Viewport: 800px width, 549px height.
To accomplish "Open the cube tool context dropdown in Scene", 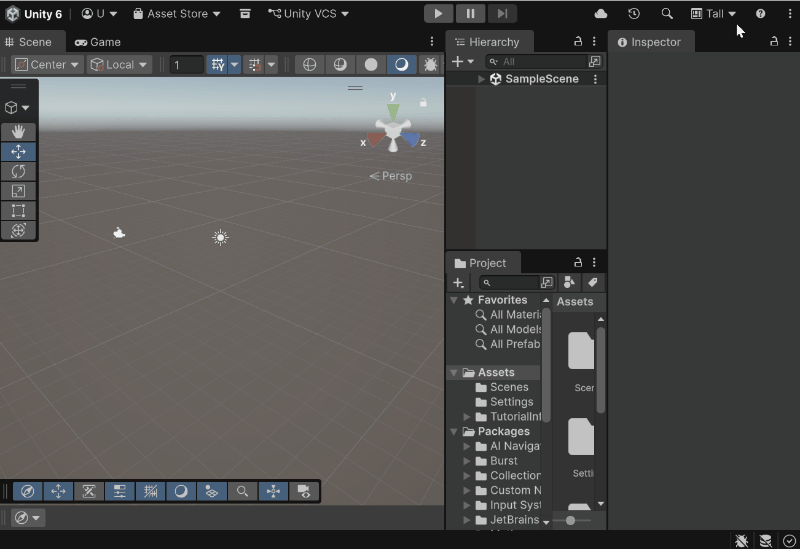I will [x=17, y=108].
